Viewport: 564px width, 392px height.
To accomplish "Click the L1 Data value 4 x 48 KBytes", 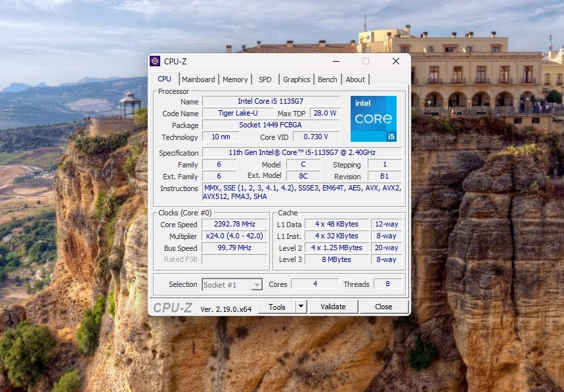I will [x=337, y=224].
